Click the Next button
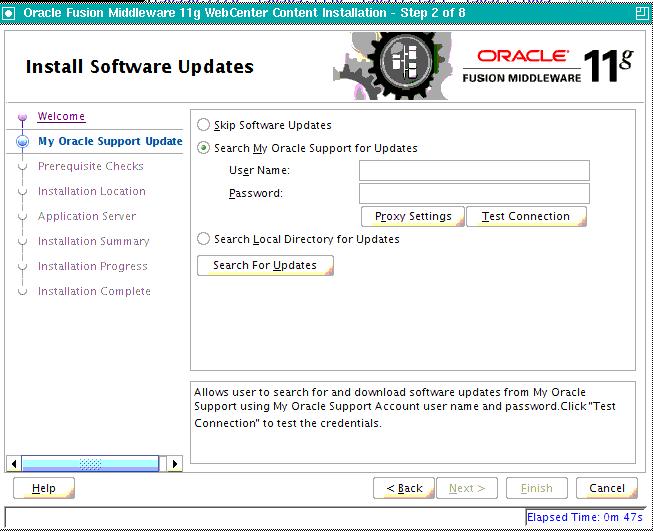The height and width of the screenshot is (531, 653). [x=467, y=488]
